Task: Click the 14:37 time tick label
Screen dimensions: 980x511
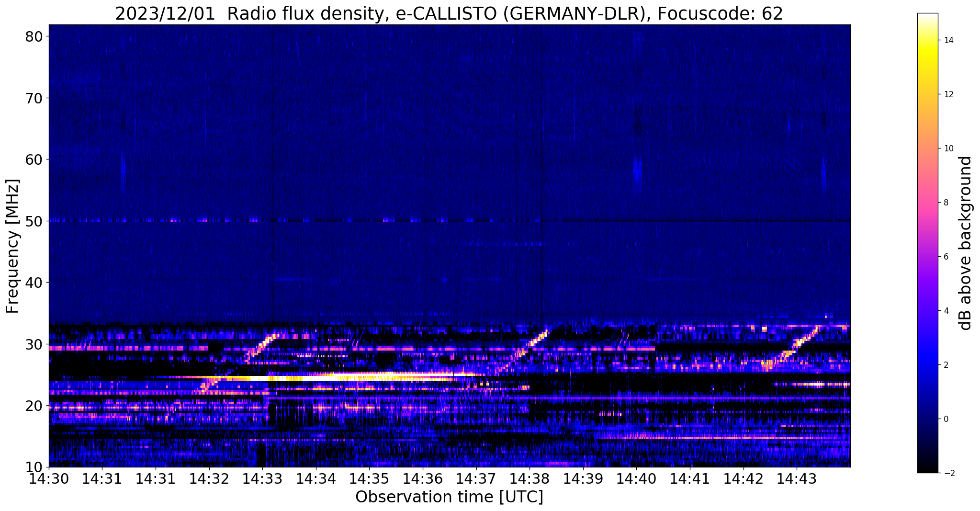Action: (476, 479)
